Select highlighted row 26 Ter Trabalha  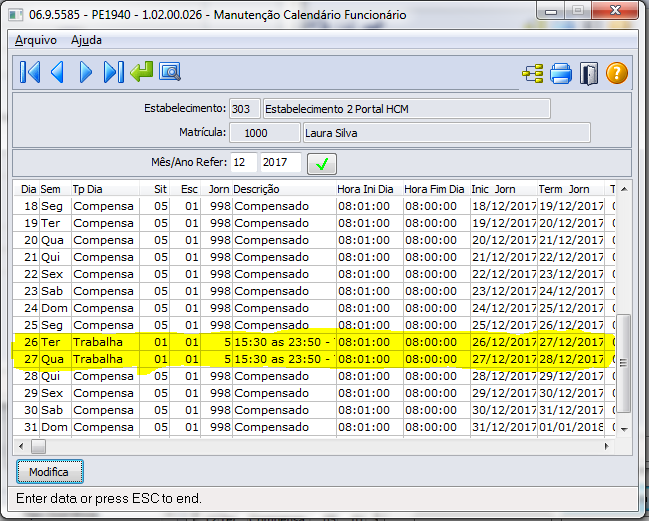314,342
